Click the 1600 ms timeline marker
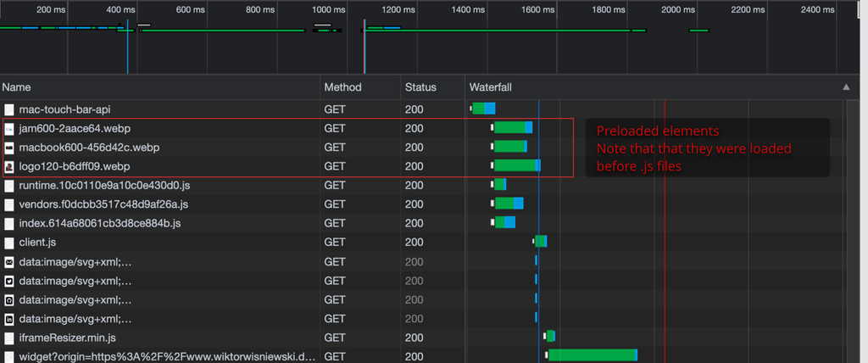This screenshot has width=868, height=363. pos(537,9)
